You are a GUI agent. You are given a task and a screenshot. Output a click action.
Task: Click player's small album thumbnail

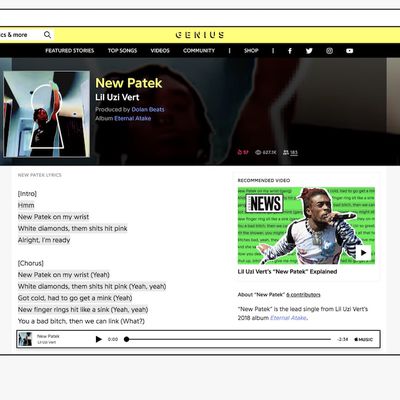(25, 339)
